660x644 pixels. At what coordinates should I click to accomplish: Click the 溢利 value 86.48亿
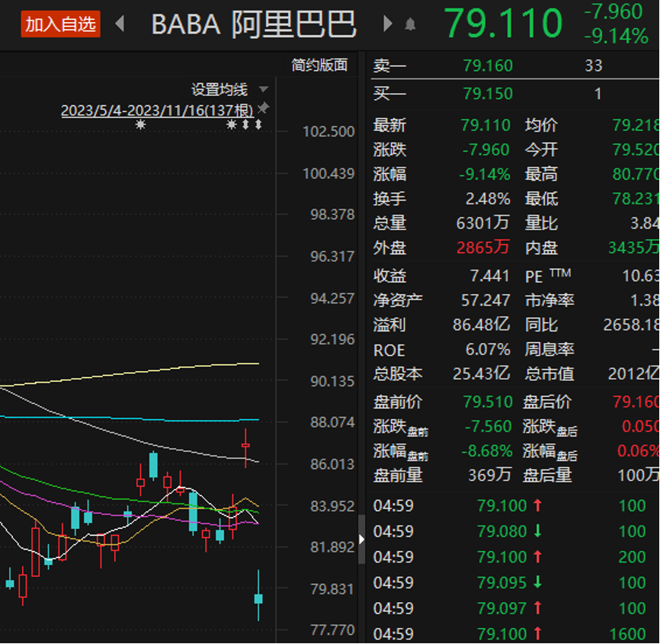point(482,325)
